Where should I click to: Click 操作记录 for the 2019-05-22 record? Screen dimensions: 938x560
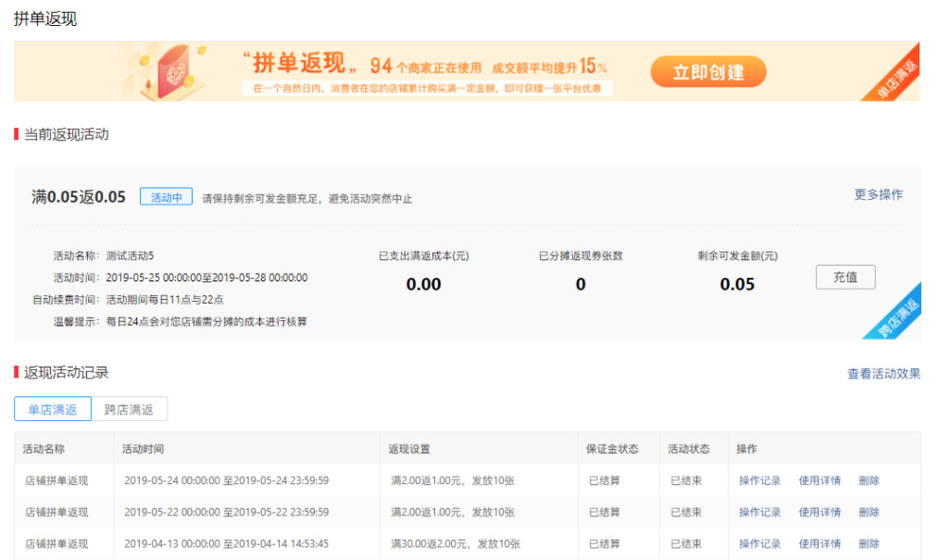point(759,511)
